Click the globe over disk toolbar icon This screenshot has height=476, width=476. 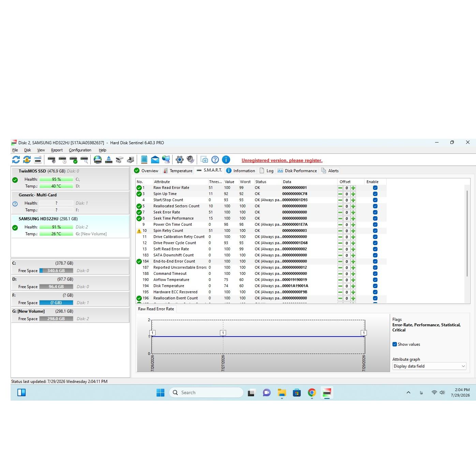pos(98,160)
